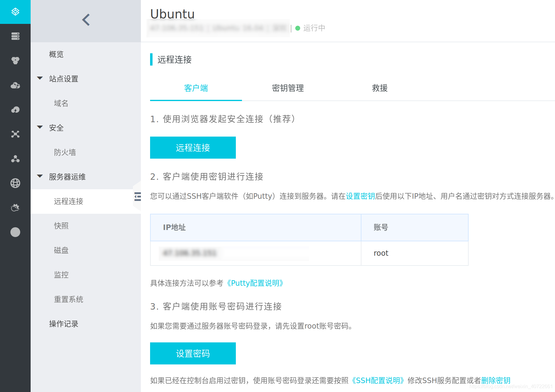Collapse the 安全 menu group
The width and height of the screenshot is (555, 392).
(40, 127)
